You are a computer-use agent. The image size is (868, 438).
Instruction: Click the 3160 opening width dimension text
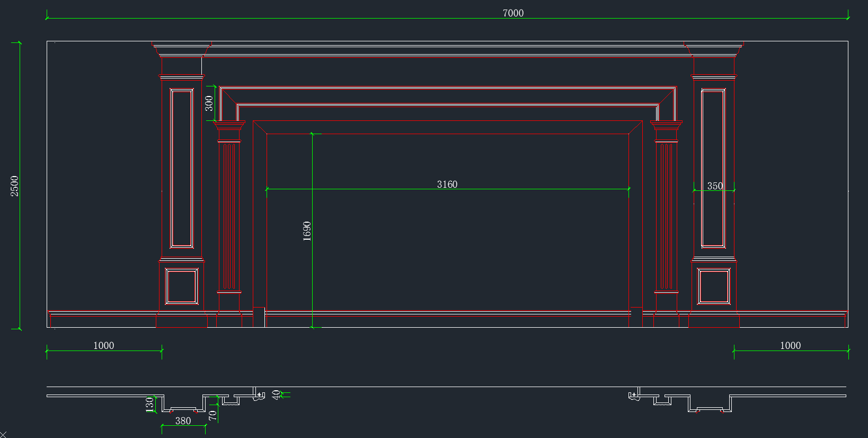[447, 184]
